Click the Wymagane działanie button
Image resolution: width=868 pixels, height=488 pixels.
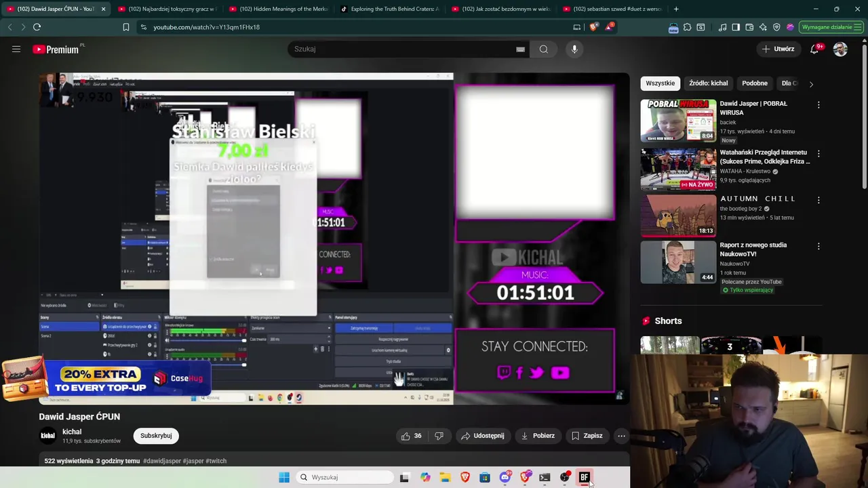pos(831,27)
